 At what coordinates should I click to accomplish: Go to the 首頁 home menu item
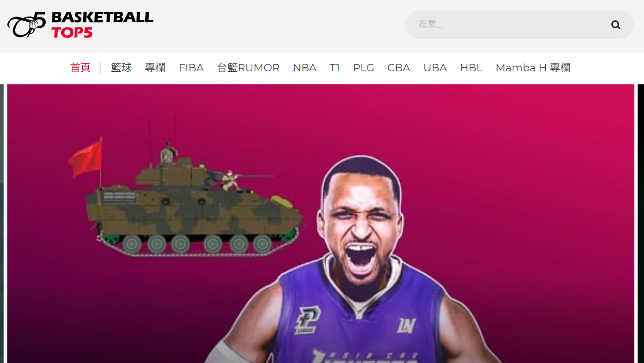point(80,68)
